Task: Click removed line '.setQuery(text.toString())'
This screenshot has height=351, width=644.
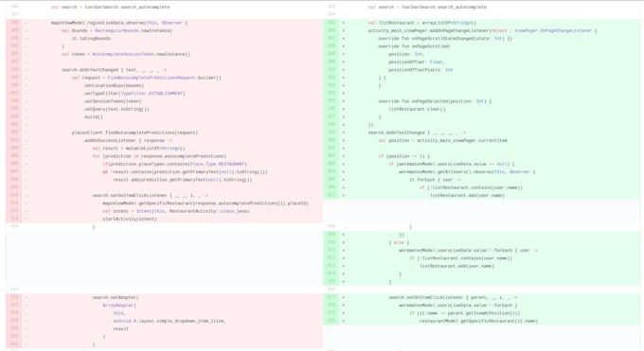Action: (116, 109)
